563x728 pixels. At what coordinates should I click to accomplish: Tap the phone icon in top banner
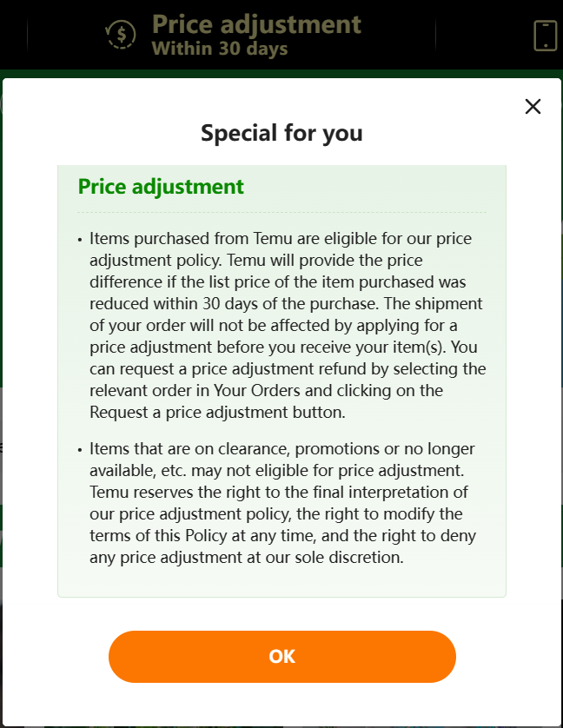tap(545, 35)
